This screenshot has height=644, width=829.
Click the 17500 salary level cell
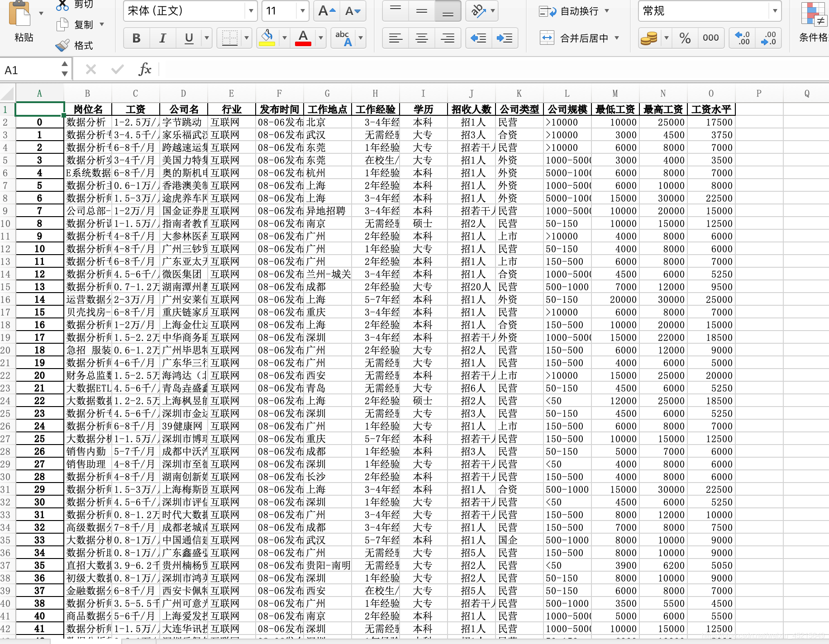pyautogui.click(x=711, y=122)
